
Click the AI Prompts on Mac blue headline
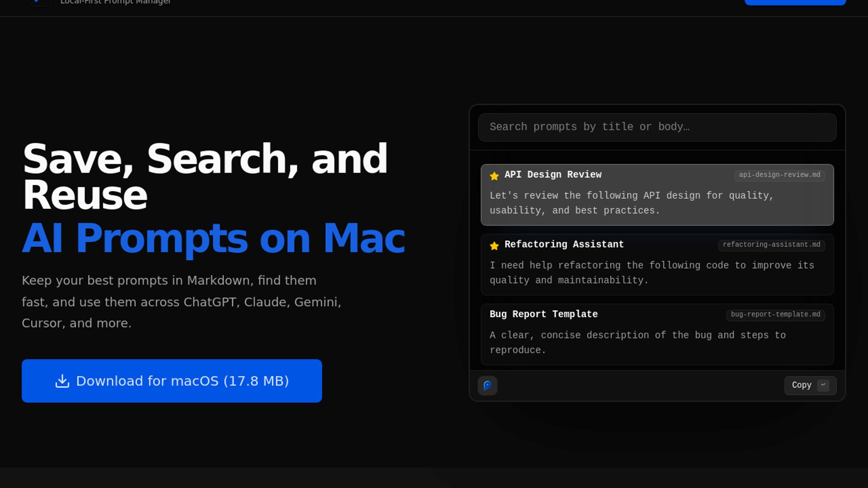(213, 238)
